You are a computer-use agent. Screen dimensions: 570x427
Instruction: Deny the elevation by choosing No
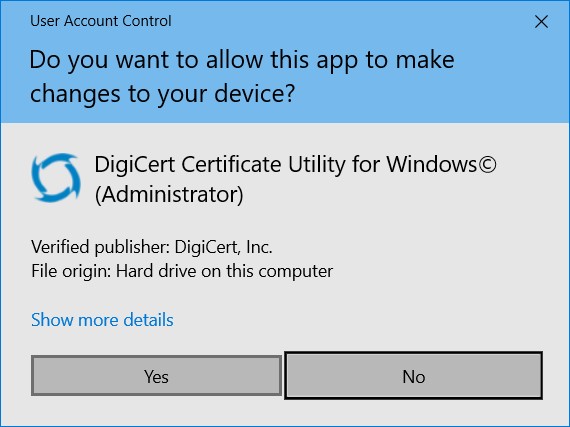pyautogui.click(x=414, y=376)
